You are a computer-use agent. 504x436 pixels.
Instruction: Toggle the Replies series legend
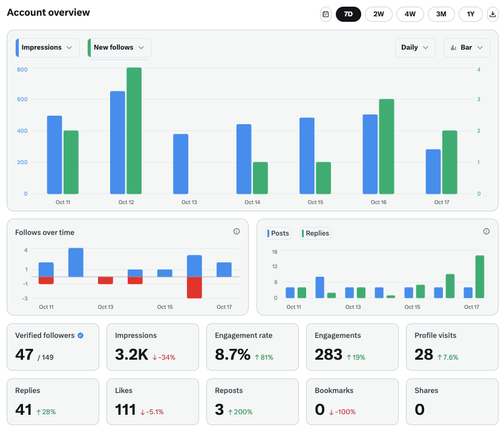[x=315, y=233]
